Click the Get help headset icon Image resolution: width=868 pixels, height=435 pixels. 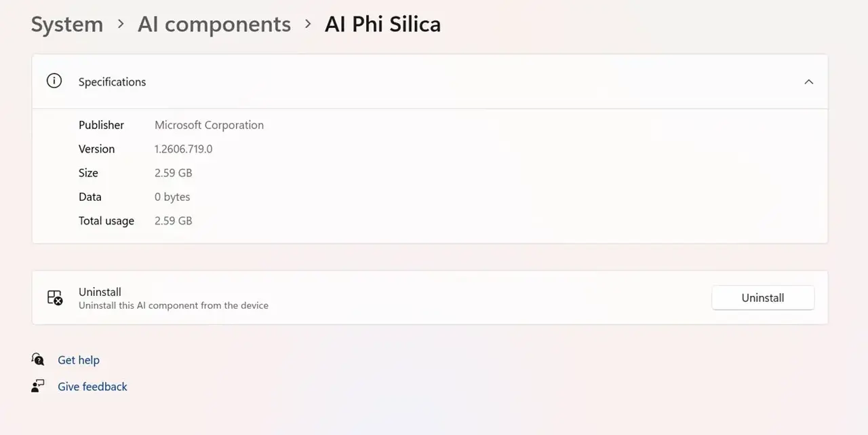click(38, 359)
